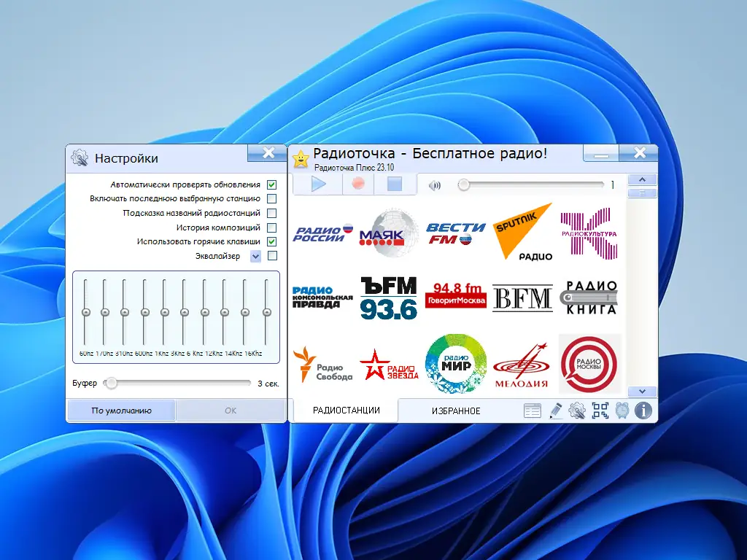
Task: Click the pencil edit icon
Action: click(555, 411)
